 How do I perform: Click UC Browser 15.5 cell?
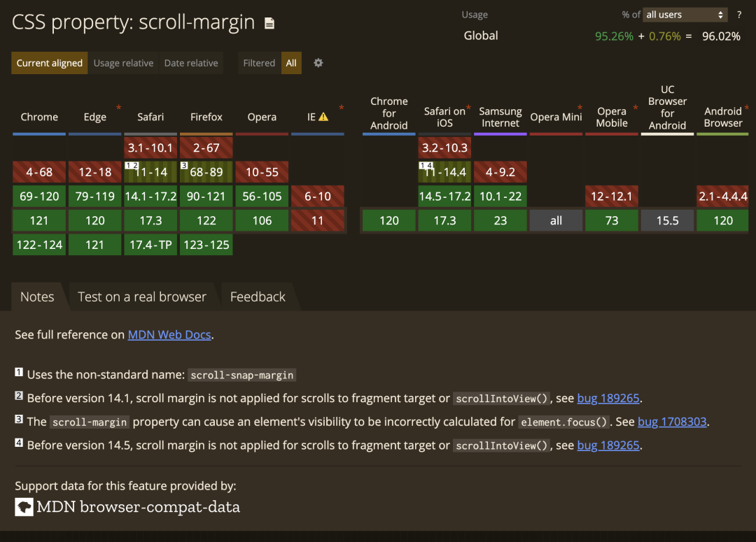(667, 221)
